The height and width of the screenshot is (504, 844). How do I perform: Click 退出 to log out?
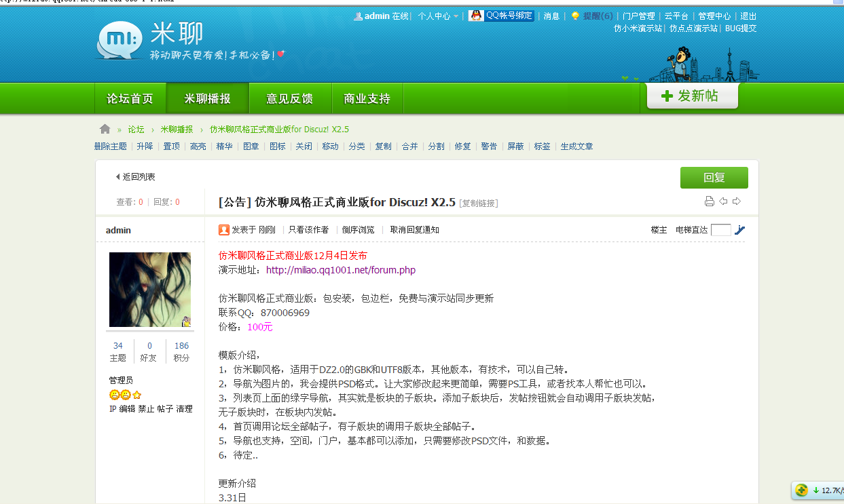coord(748,16)
